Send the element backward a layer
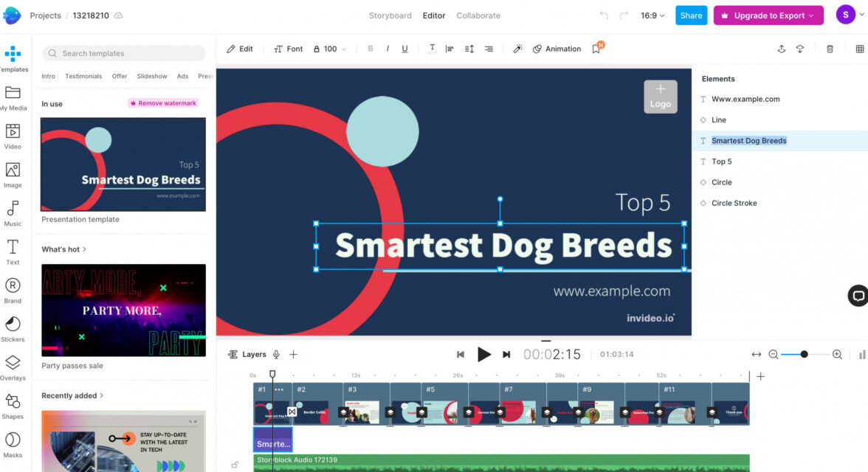 click(x=800, y=49)
